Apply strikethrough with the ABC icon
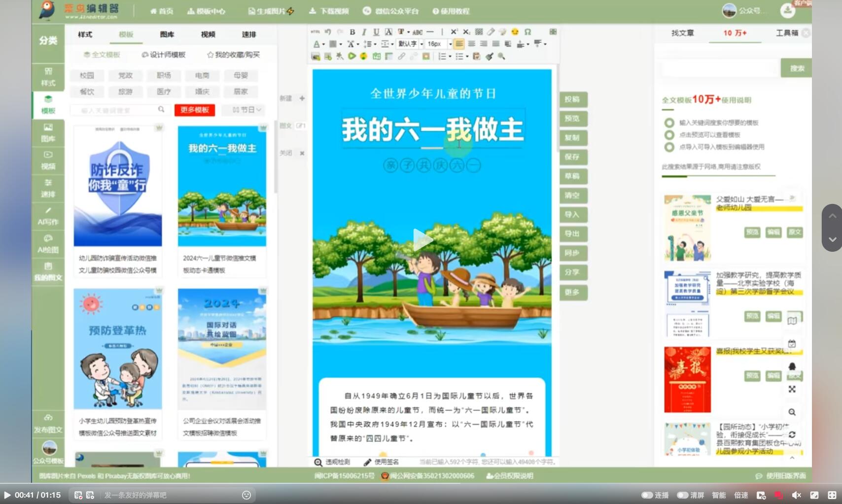Screen dimensions: 842x504 [x=418, y=32]
